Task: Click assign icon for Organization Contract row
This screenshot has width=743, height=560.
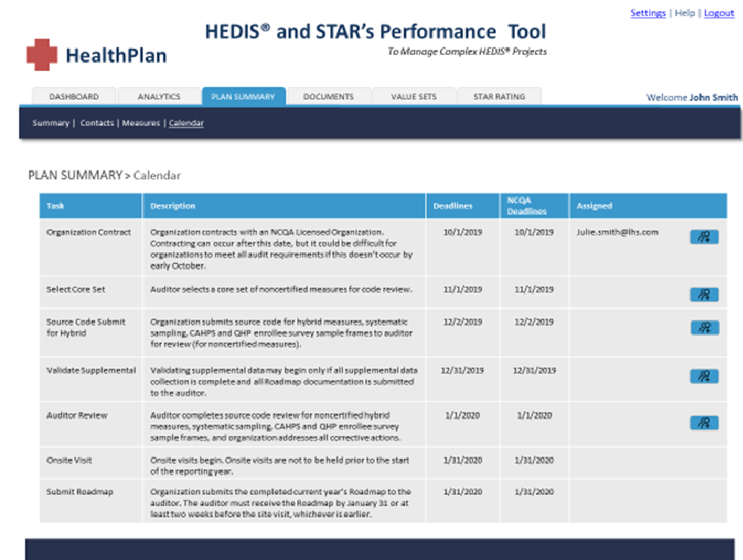Action: tap(704, 237)
